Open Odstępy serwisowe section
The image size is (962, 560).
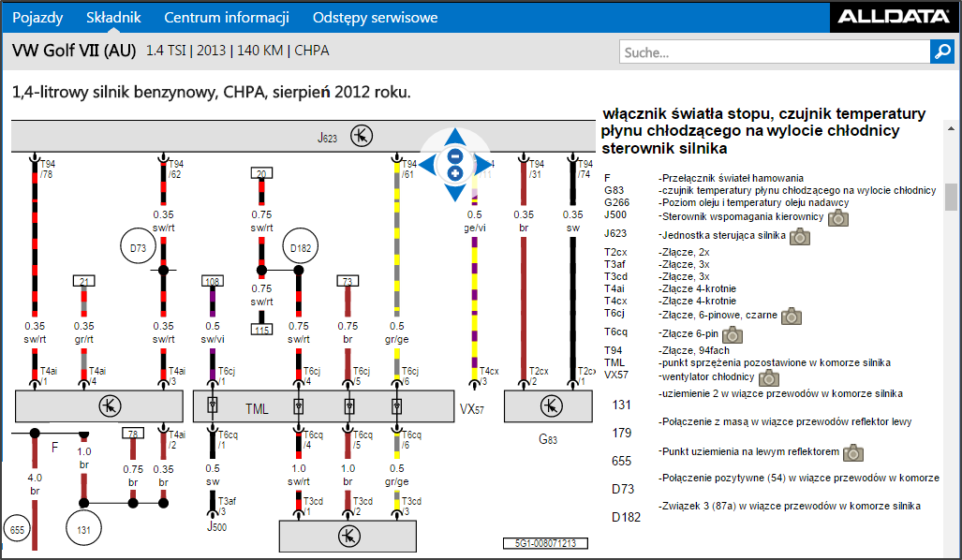375,17
